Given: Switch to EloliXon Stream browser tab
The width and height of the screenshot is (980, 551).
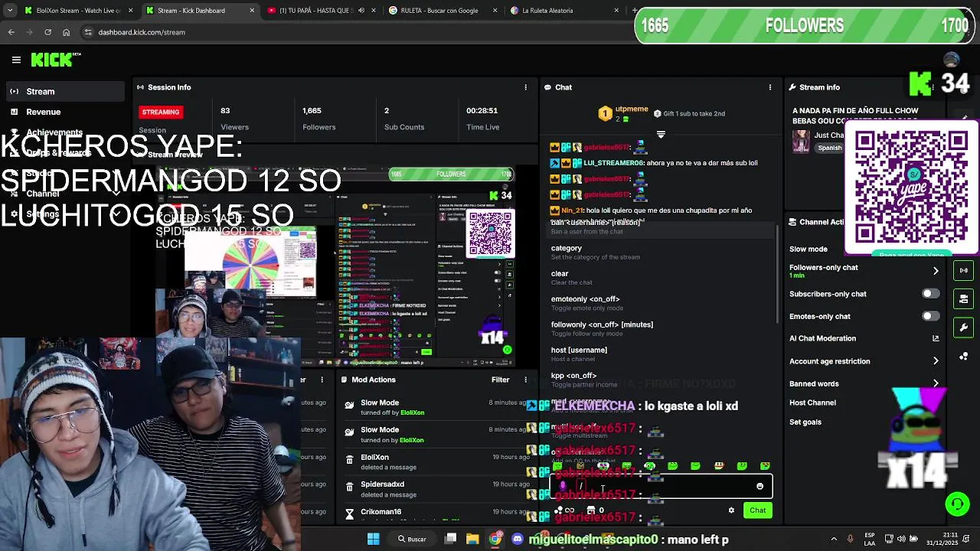Looking at the screenshot, I should pyautogui.click(x=73, y=11).
